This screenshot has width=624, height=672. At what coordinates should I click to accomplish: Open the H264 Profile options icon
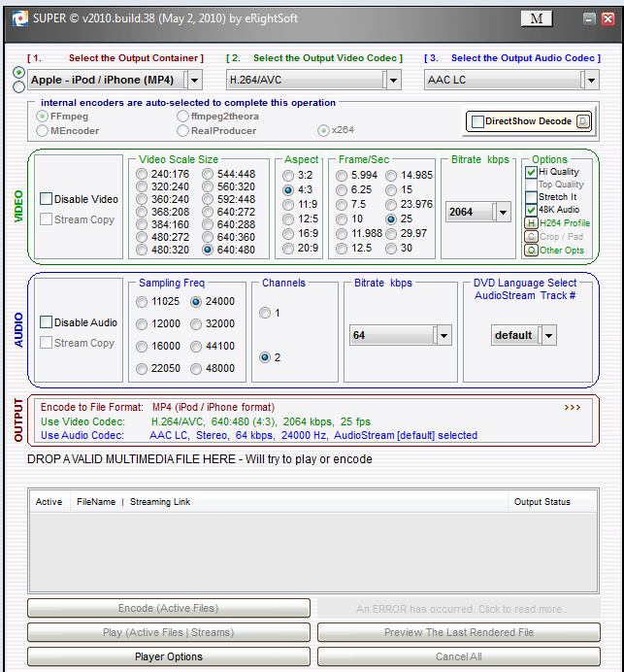click(531, 223)
